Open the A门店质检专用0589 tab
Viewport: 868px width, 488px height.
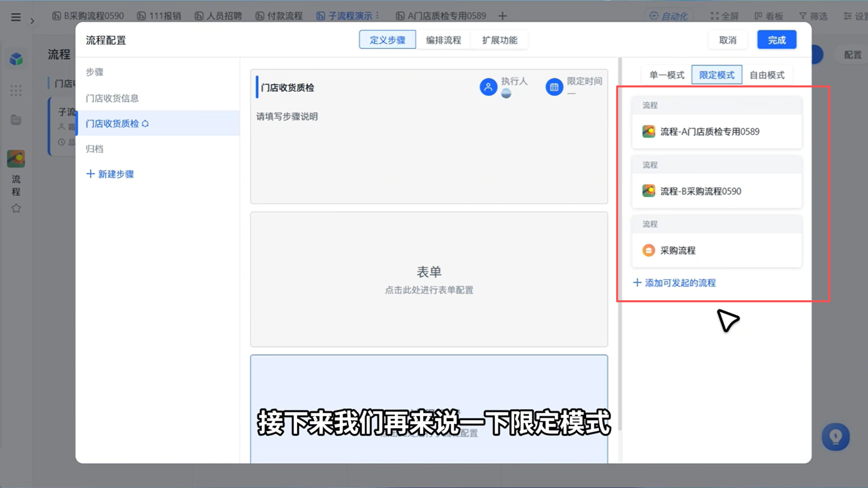[441, 16]
